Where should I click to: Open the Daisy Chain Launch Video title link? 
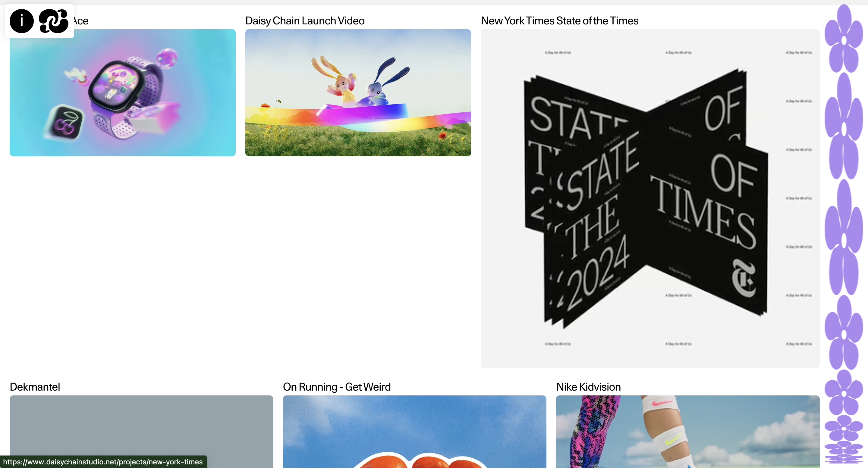pos(305,20)
